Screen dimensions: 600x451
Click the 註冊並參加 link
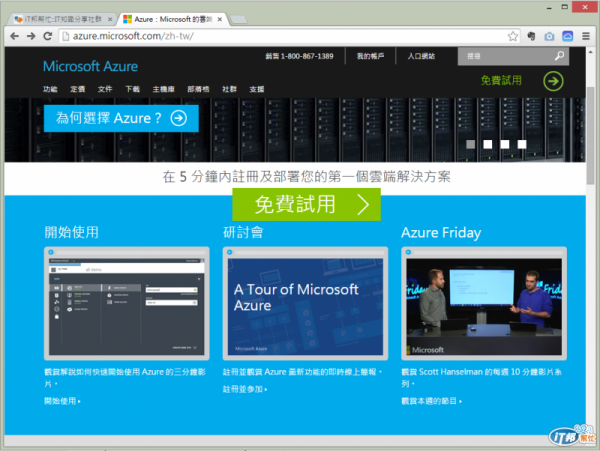(x=245, y=389)
